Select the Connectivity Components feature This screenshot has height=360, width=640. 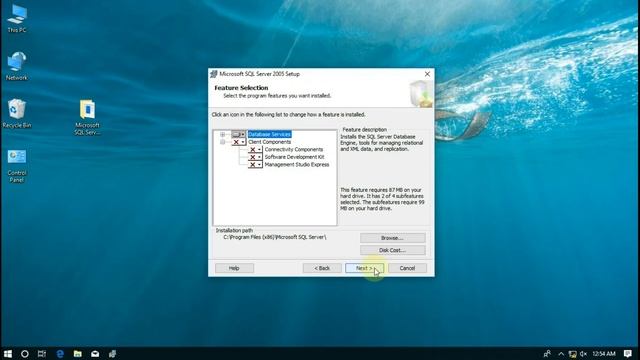293,150
